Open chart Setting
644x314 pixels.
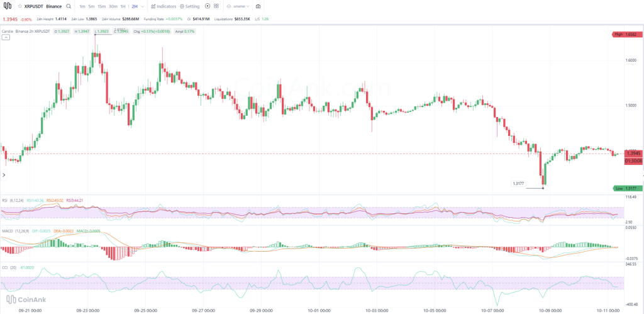coord(189,6)
